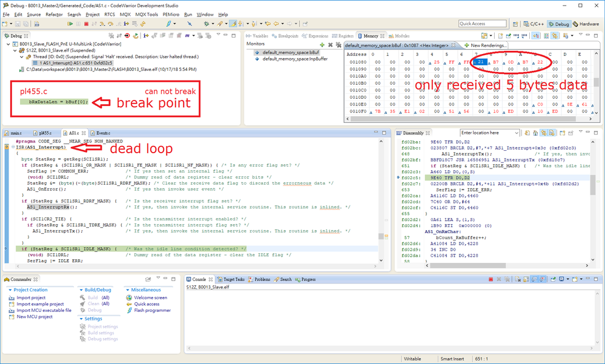605x364 pixels.
Task: Switch to the C/C++ perspective
Action: (x=533, y=24)
